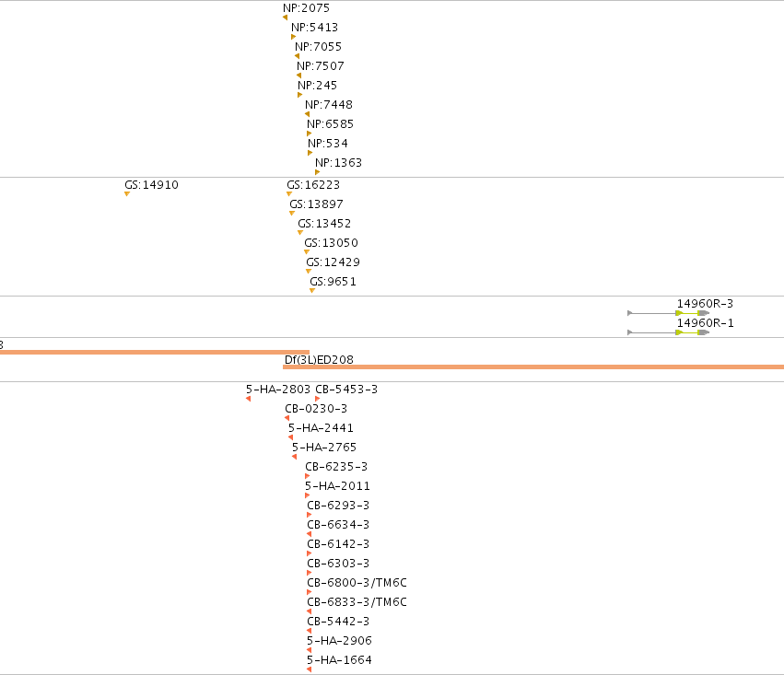The width and height of the screenshot is (784, 675).
Task: Click the arrow marker under NP:5413
Action: pos(293,37)
